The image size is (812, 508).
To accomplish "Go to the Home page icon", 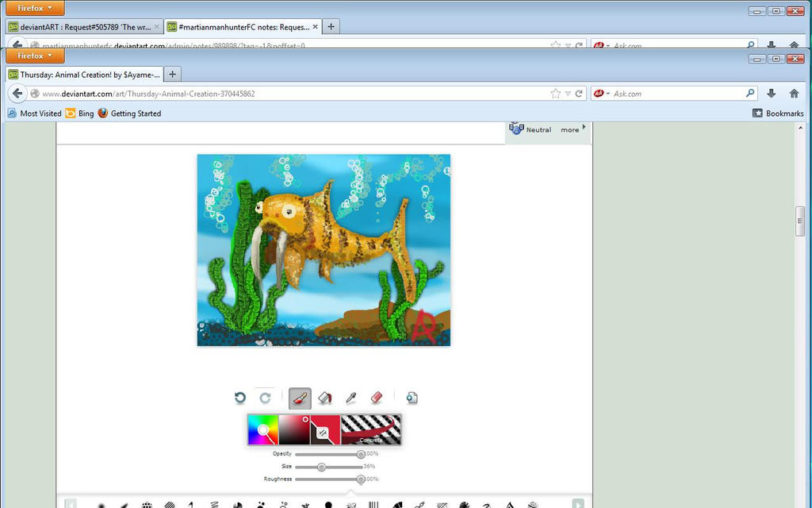I will pyautogui.click(x=794, y=94).
